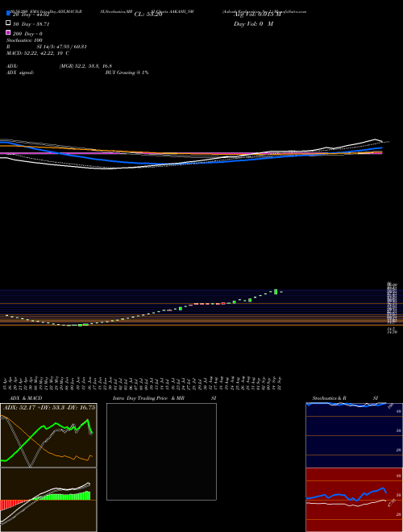Image resolution: width=403 pixels, height=532 pixels.
Task: Click the 'Stochastics: 100' reading
Action: coord(24,40)
